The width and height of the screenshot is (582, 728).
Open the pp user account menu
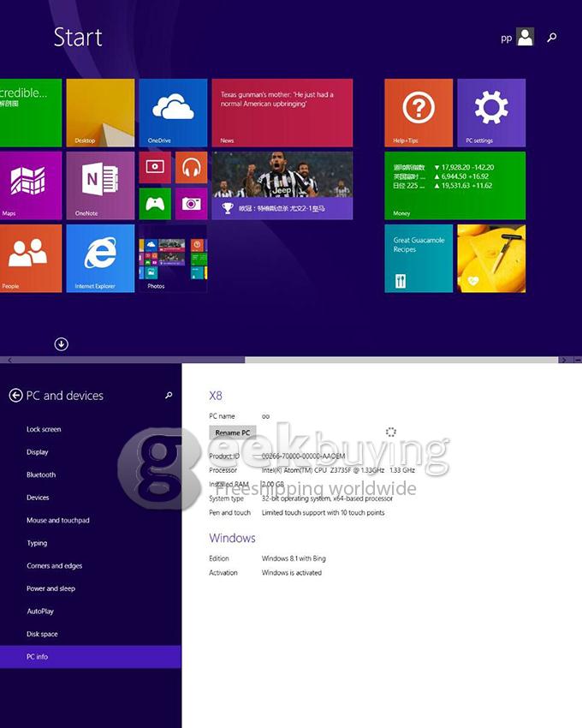[x=517, y=38]
